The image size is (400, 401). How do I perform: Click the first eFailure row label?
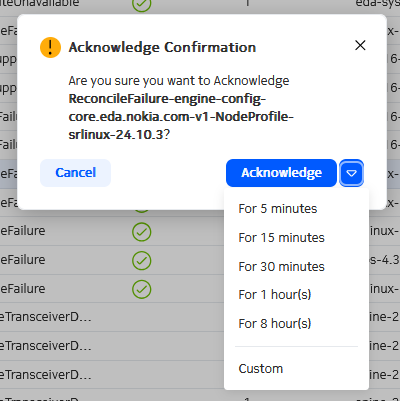23,231
